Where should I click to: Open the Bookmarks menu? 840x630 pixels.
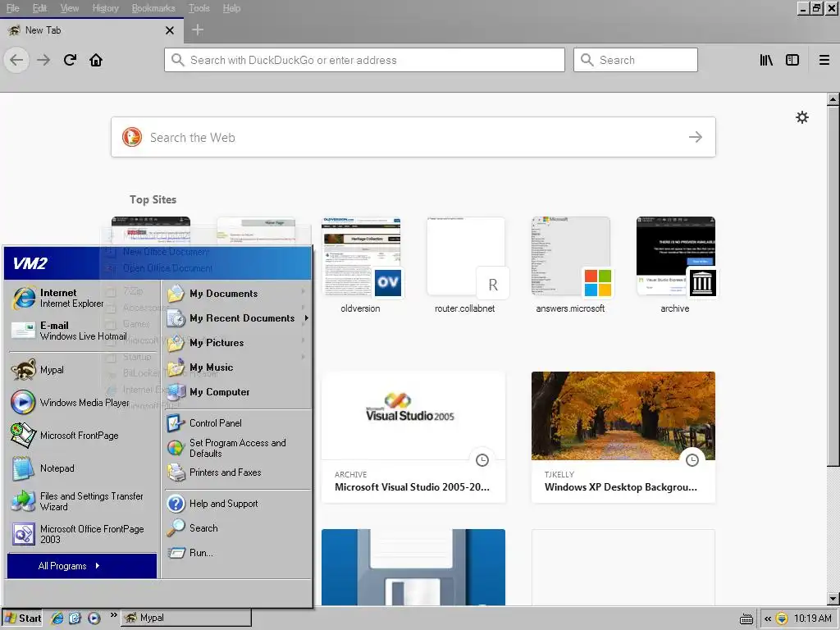pos(153,8)
